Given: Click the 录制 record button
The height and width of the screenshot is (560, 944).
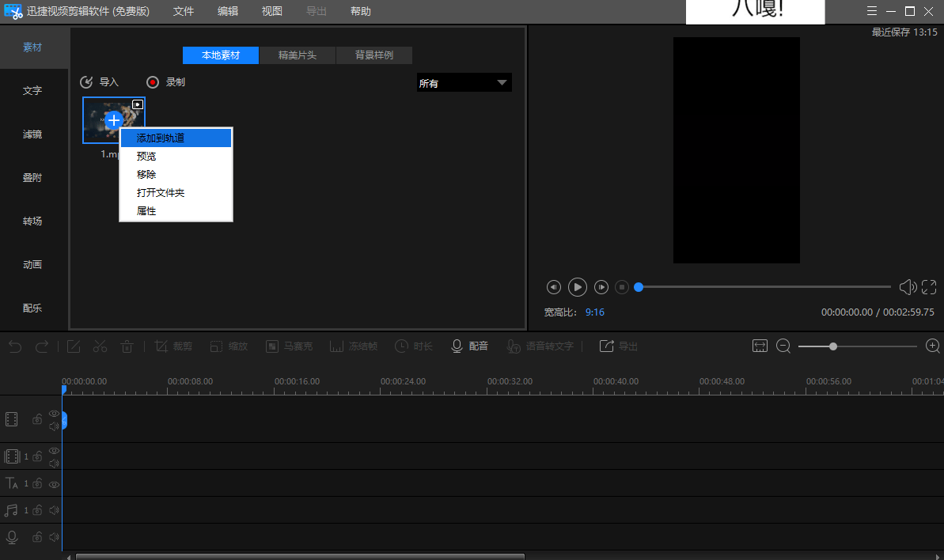Looking at the screenshot, I should (x=165, y=82).
